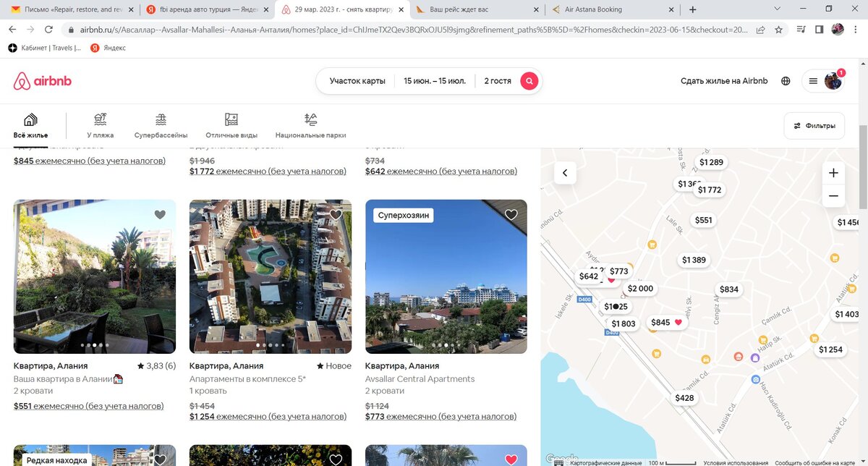Click the $428 map price marker
The width and height of the screenshot is (868, 466).
(x=684, y=398)
